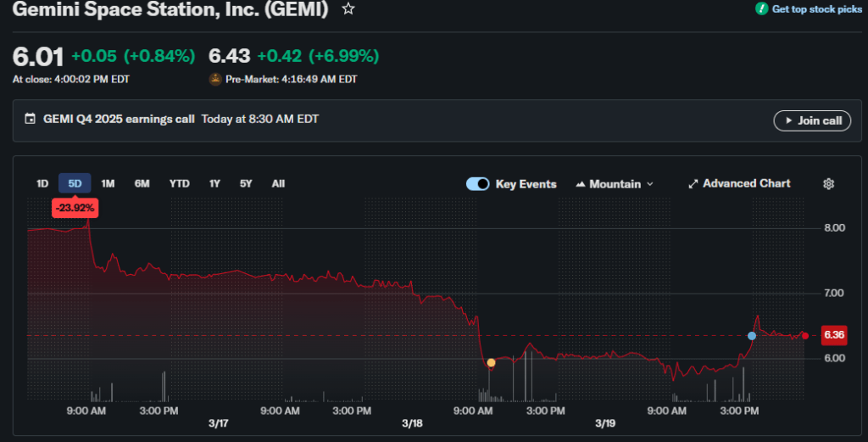The image size is (868, 442).
Task: Click the Advanced Chart expand icon
Action: 693,184
